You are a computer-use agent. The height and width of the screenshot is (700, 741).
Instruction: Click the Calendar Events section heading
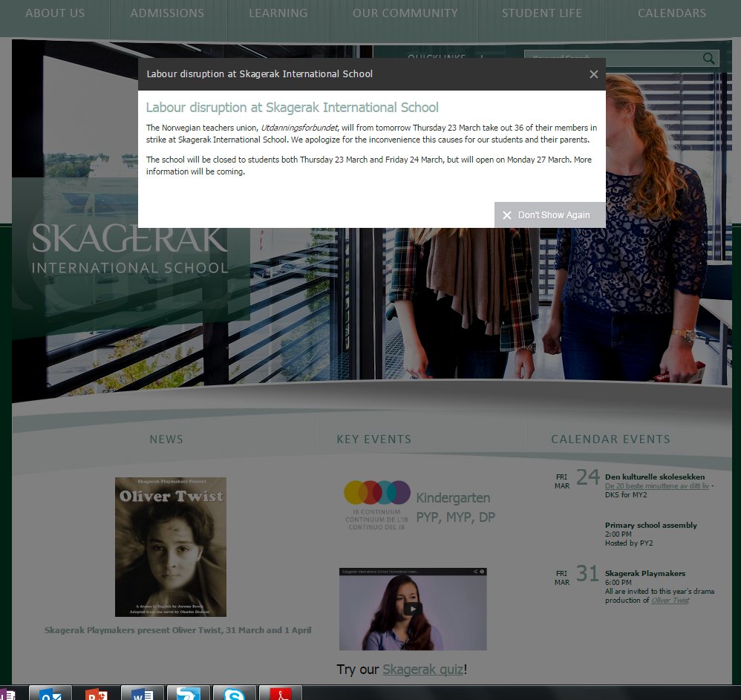point(610,439)
